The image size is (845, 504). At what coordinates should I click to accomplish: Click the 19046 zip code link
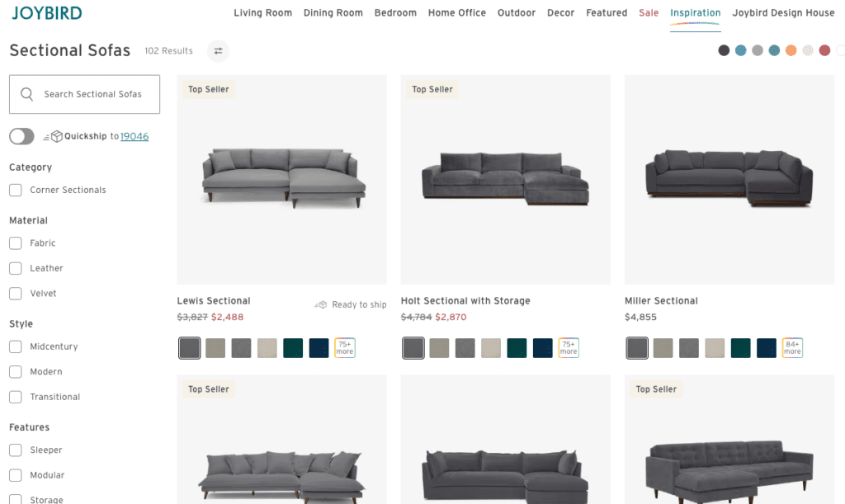(x=135, y=137)
